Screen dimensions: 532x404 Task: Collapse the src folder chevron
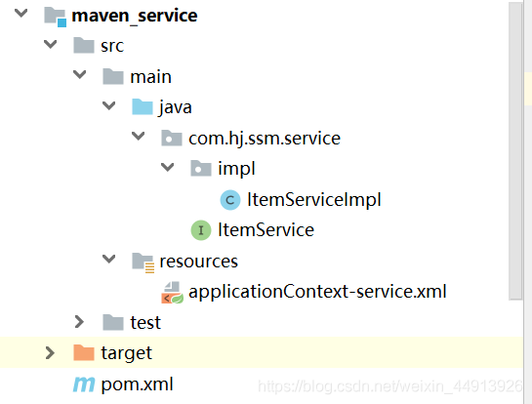point(51,44)
